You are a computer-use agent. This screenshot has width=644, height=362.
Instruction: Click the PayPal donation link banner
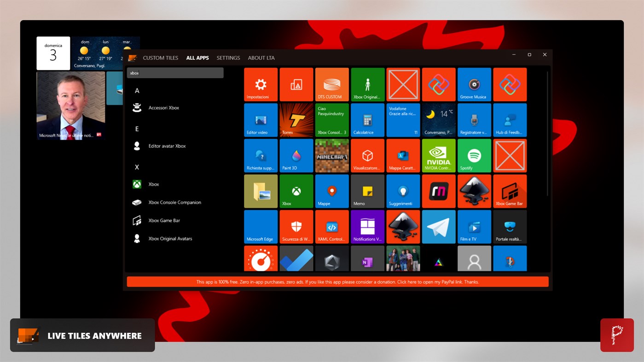coord(337,281)
